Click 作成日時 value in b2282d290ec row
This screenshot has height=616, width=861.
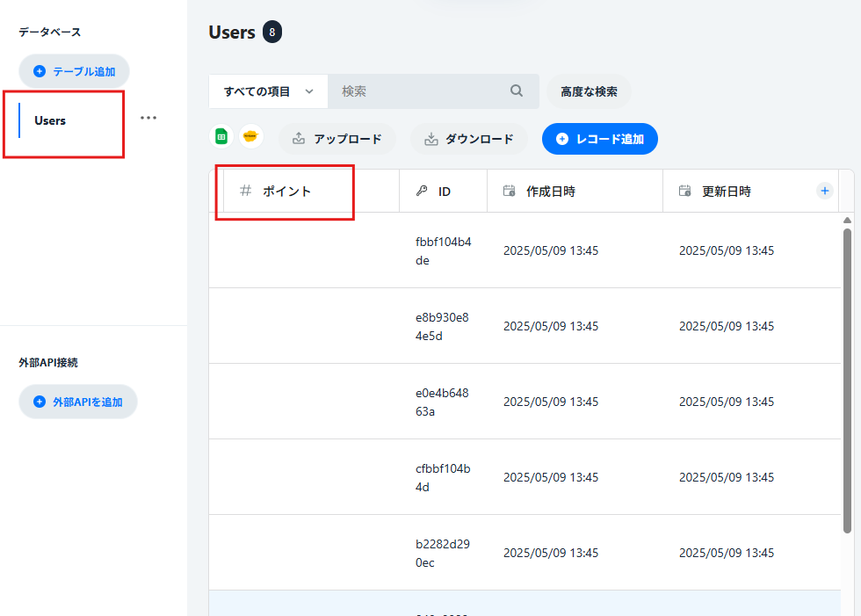click(551, 553)
